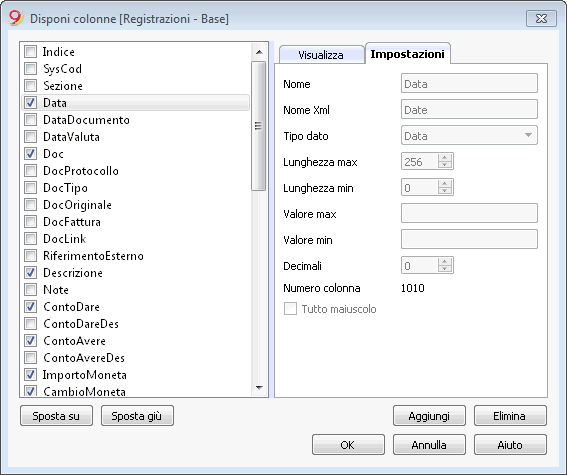Increase Lunghezza max with up spinner arrow
This screenshot has height=475, width=567.
445,157
